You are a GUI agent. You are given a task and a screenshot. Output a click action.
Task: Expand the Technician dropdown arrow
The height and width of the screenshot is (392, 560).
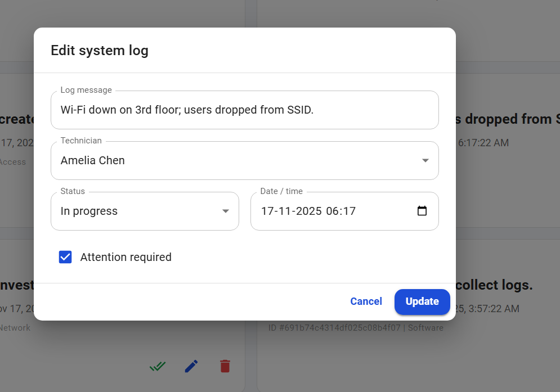pos(425,161)
